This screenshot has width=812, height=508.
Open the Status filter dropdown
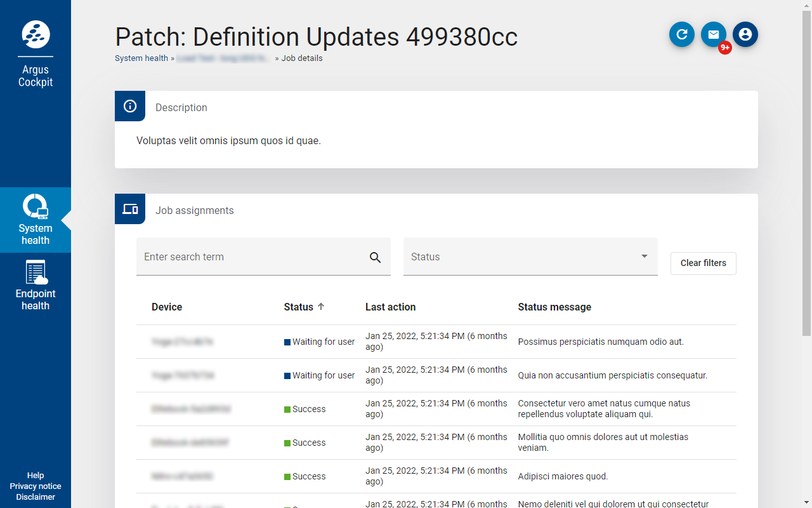[x=530, y=257]
